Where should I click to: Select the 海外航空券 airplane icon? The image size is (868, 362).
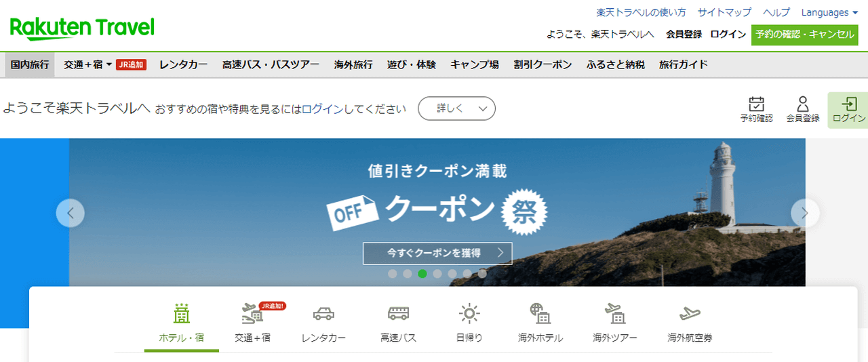[x=690, y=313]
